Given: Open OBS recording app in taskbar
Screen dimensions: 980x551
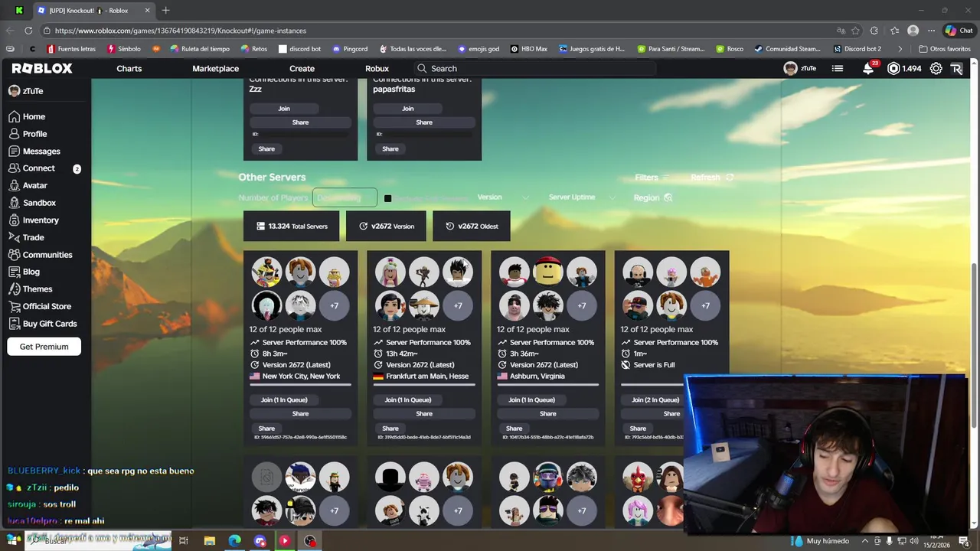Looking at the screenshot, I should click(310, 541).
